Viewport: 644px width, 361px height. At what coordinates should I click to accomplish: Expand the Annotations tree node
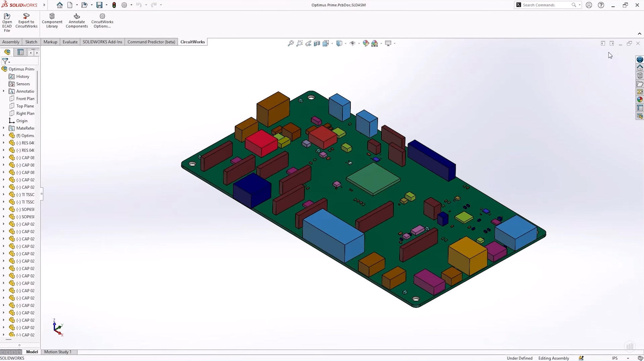4,91
